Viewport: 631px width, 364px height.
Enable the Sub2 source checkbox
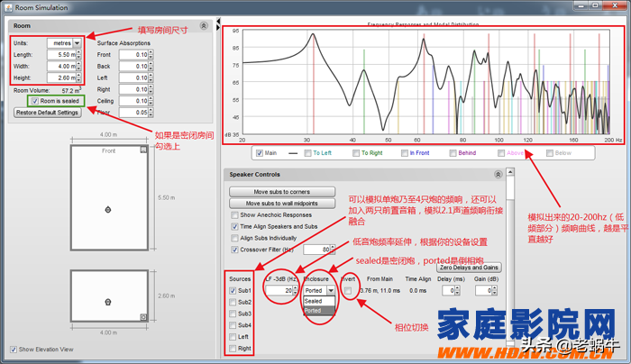[x=234, y=303]
